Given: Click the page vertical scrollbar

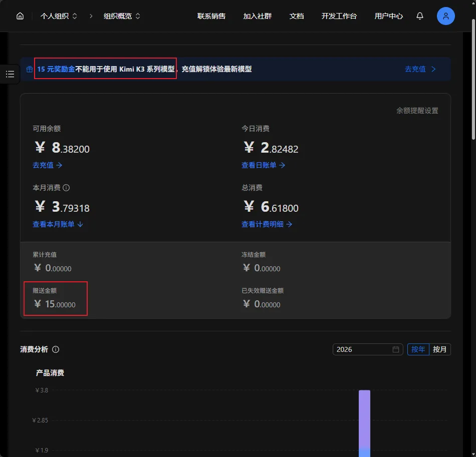Looking at the screenshot, I should [473, 79].
